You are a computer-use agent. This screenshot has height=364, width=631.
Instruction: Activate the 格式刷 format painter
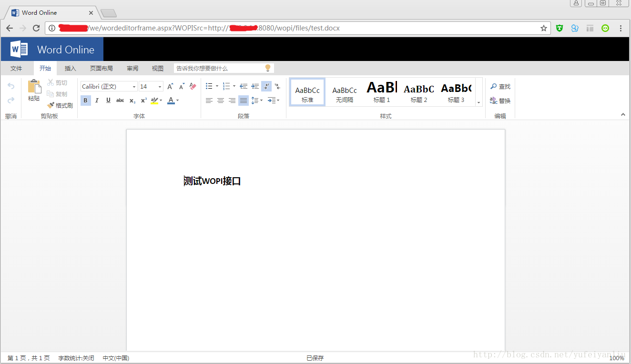pyautogui.click(x=60, y=105)
